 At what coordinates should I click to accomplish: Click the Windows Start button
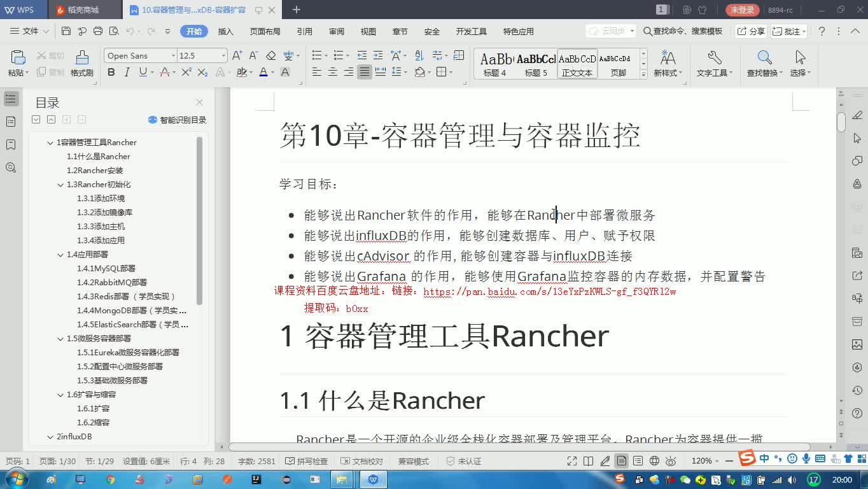click(15, 479)
